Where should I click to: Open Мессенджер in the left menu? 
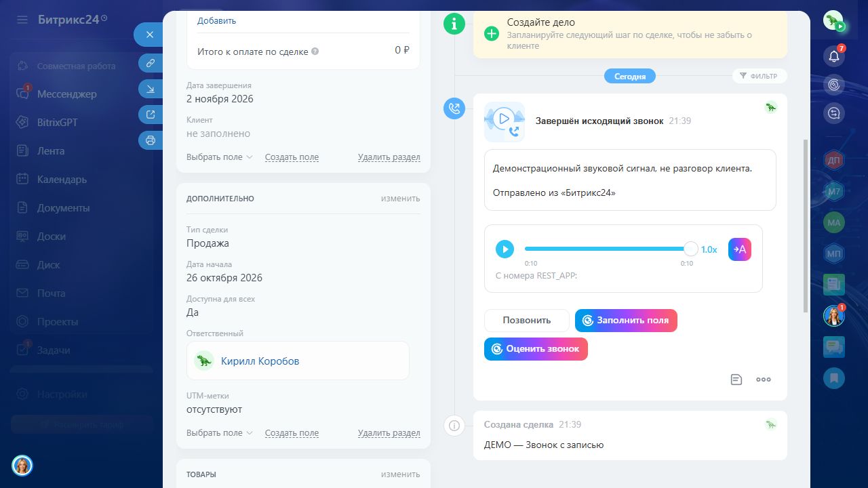[67, 94]
